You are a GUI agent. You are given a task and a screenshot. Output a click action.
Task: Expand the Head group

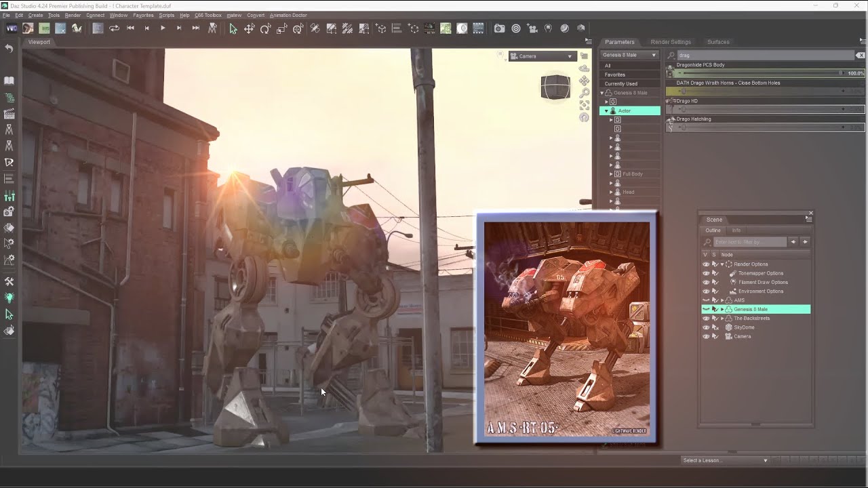[x=611, y=192]
